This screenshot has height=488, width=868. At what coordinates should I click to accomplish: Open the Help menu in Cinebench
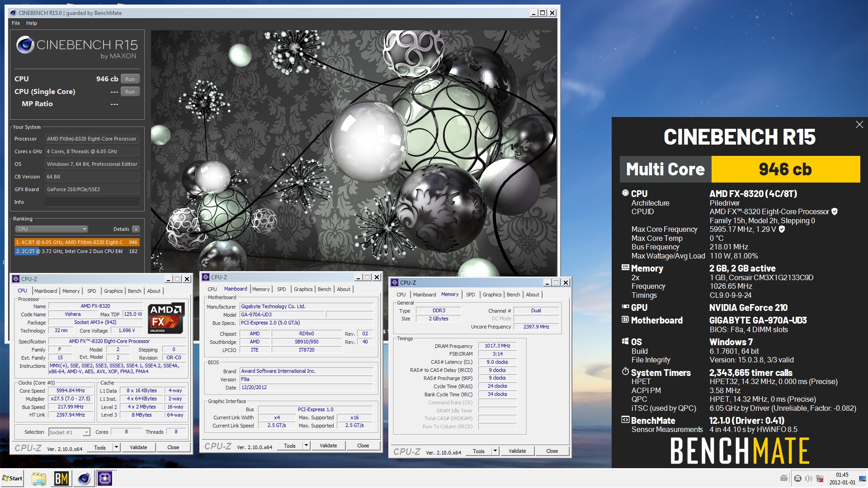[x=32, y=23]
